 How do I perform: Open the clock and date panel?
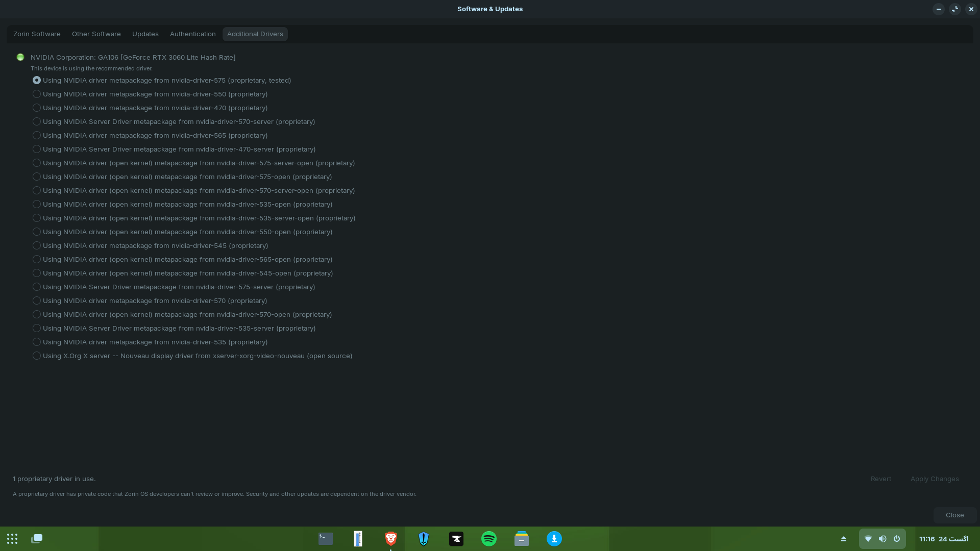(944, 539)
